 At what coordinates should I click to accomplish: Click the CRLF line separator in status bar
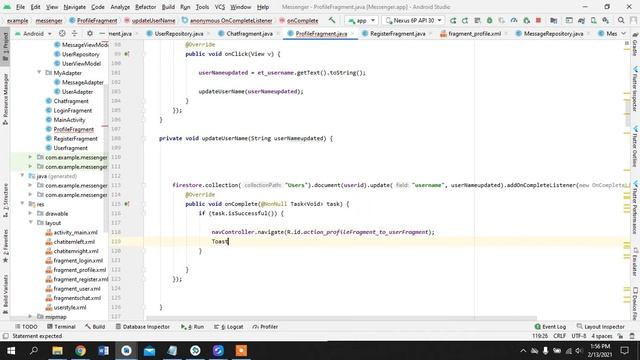pyautogui.click(x=559, y=336)
